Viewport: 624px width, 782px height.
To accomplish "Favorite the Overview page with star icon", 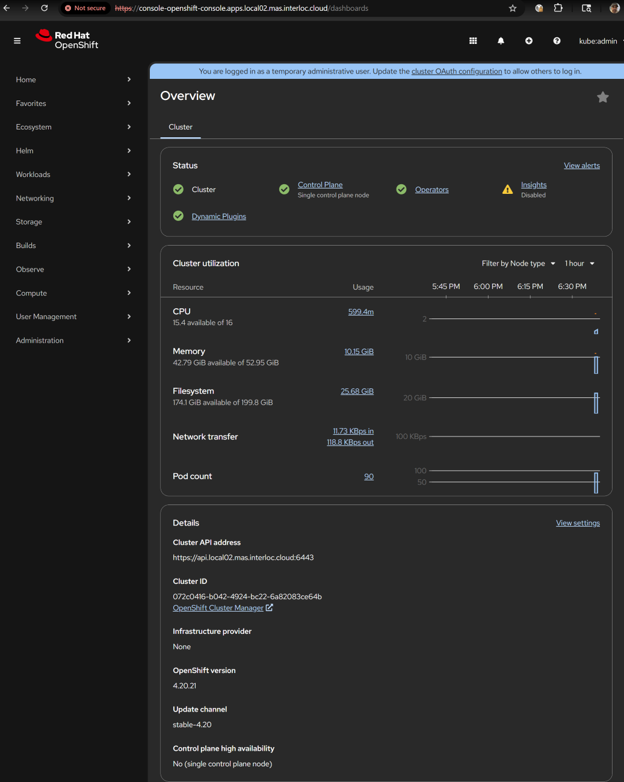I will click(x=603, y=97).
